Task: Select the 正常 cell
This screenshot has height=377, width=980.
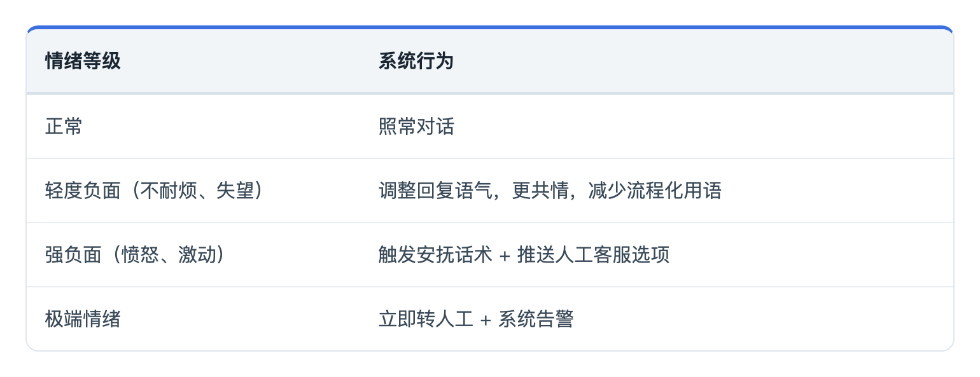Action: pyautogui.click(x=64, y=127)
